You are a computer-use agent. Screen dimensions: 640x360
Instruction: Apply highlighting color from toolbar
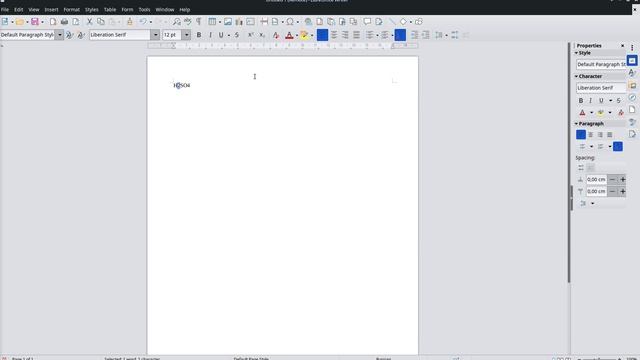point(304,35)
